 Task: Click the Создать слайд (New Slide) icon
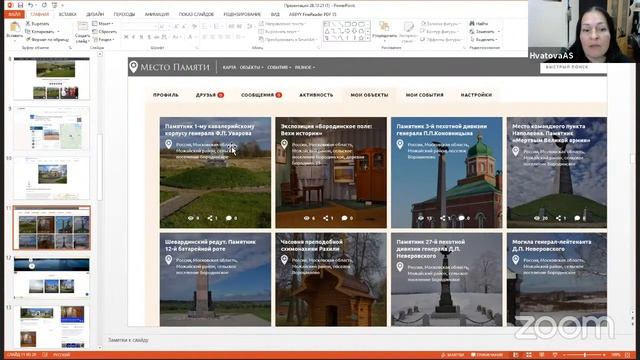(x=82, y=27)
